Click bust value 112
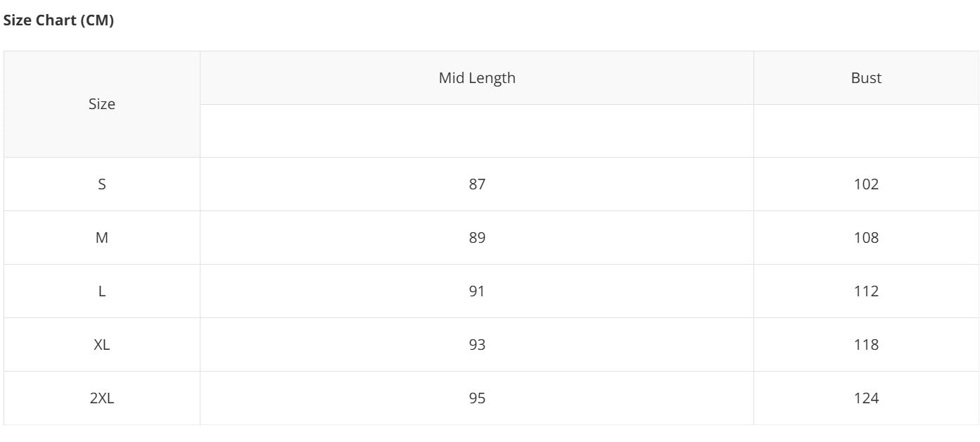Viewport: 980px width, 442px height. (866, 291)
